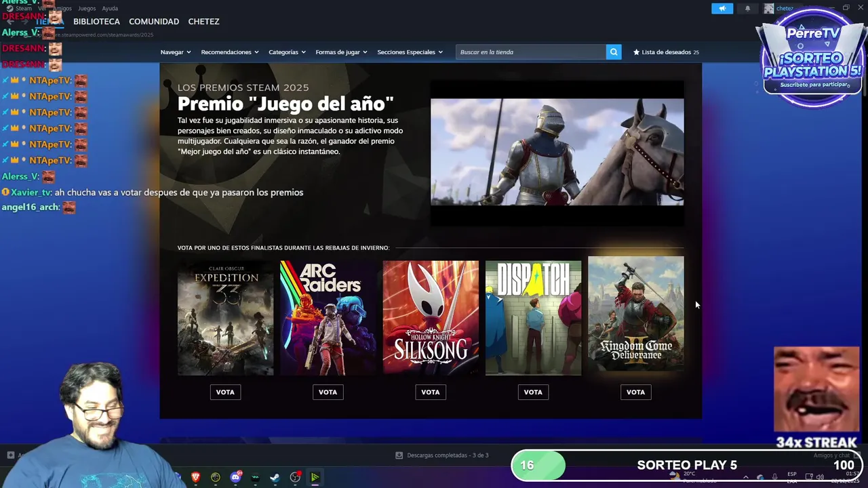Open the Juegos menu
The width and height of the screenshot is (868, 488).
tap(87, 9)
